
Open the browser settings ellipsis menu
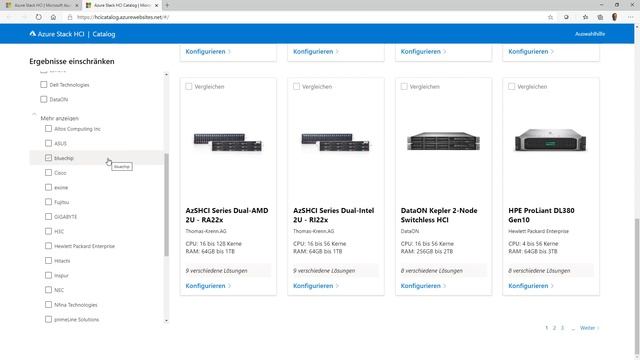point(631,17)
